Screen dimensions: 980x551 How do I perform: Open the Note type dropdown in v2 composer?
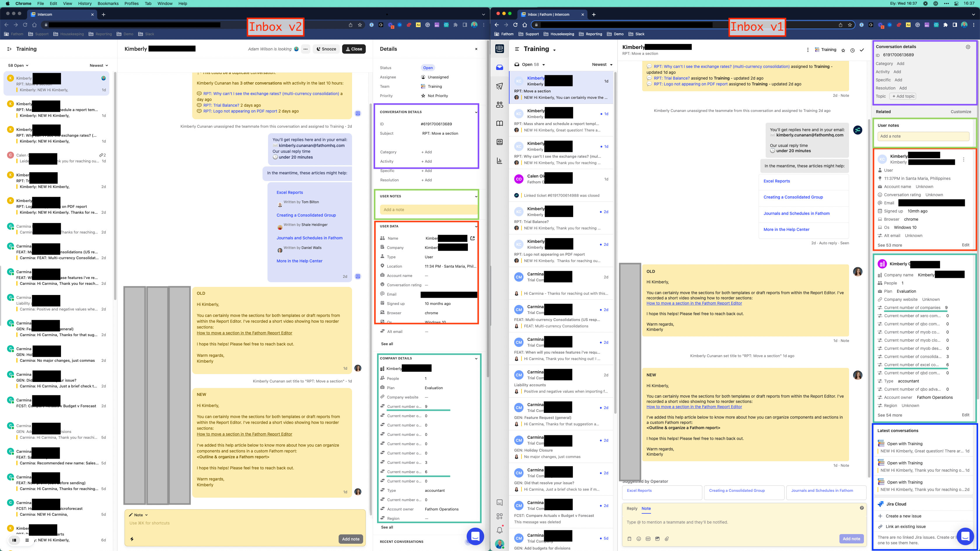point(138,515)
